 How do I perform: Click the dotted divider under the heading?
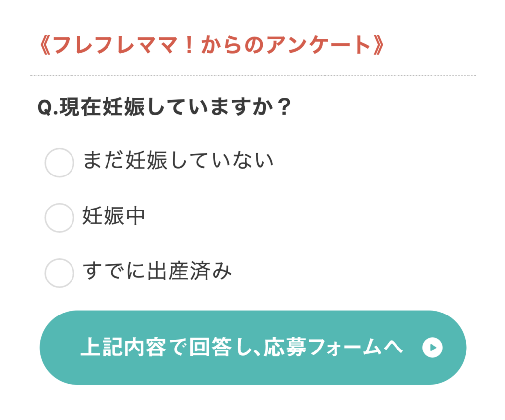pos(252,76)
